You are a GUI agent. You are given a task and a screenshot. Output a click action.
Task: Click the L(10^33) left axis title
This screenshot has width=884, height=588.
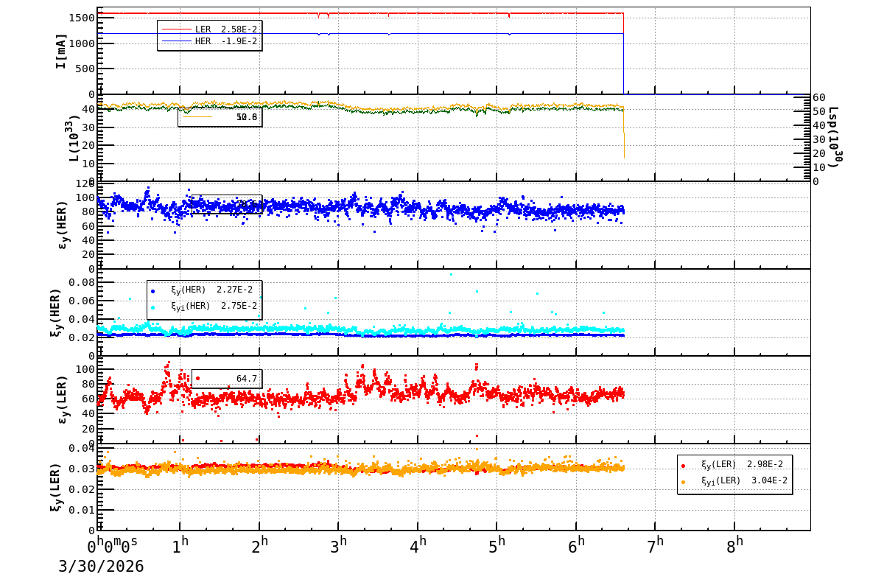73,138
